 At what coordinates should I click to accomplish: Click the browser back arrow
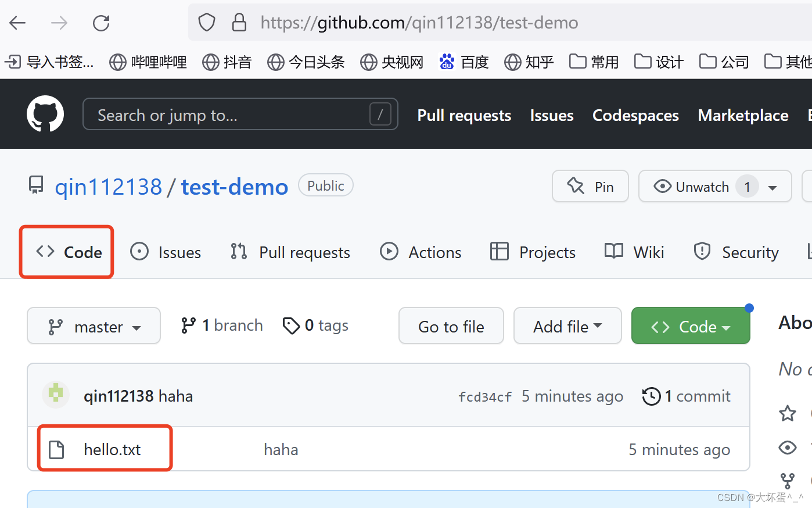click(18, 23)
